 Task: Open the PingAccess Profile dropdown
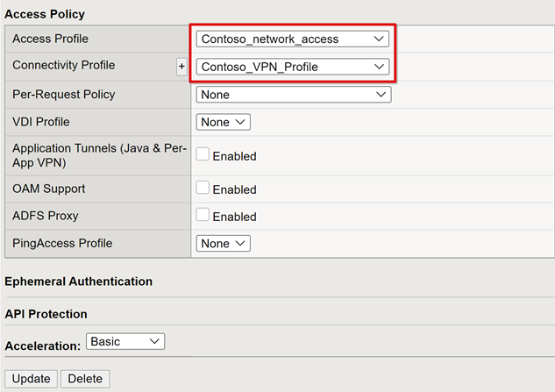[224, 243]
